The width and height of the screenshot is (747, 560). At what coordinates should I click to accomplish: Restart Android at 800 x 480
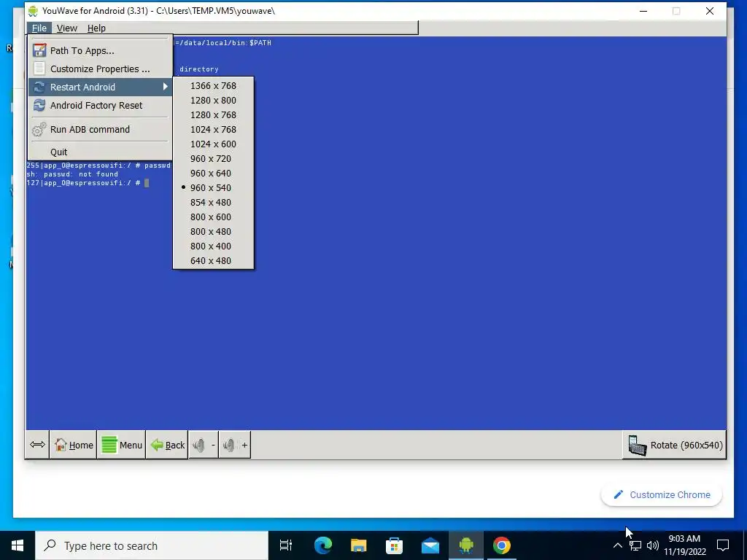point(214,232)
